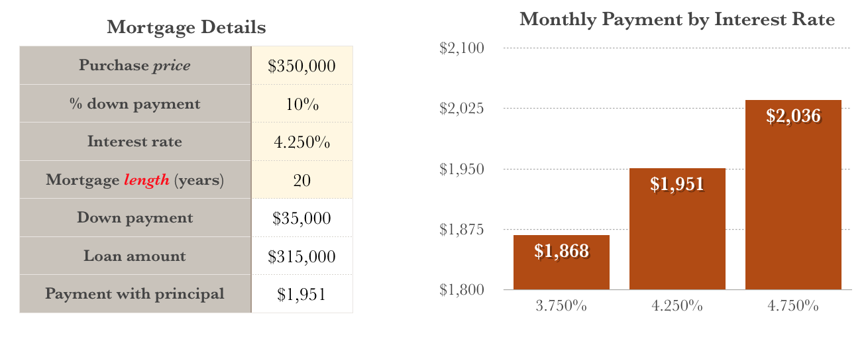Select the 3.750% axis label

coord(561,306)
